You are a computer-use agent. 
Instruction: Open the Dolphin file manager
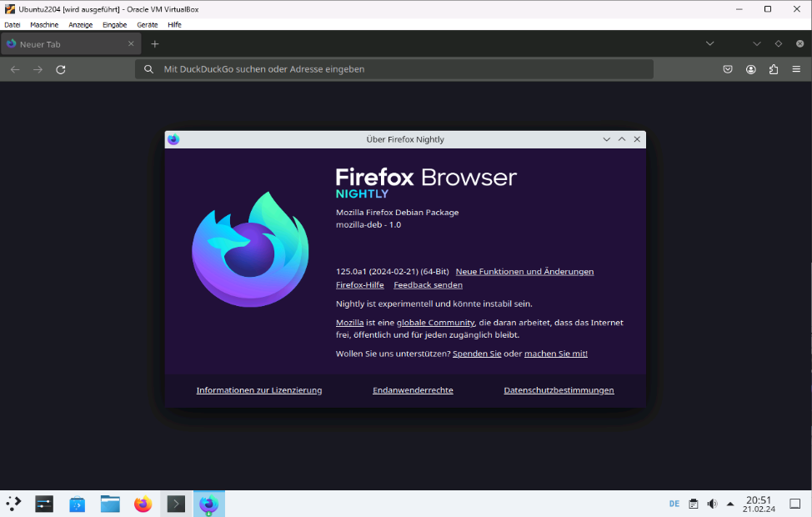pyautogui.click(x=110, y=504)
